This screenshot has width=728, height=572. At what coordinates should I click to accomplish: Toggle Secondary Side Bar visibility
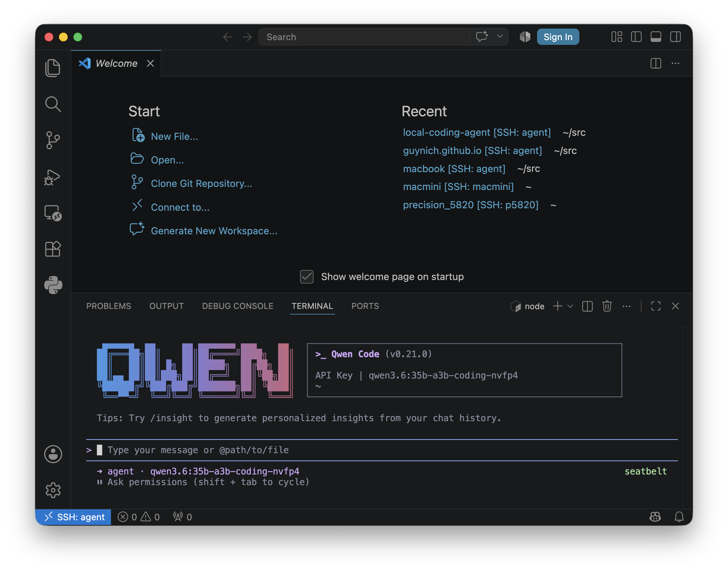click(675, 36)
